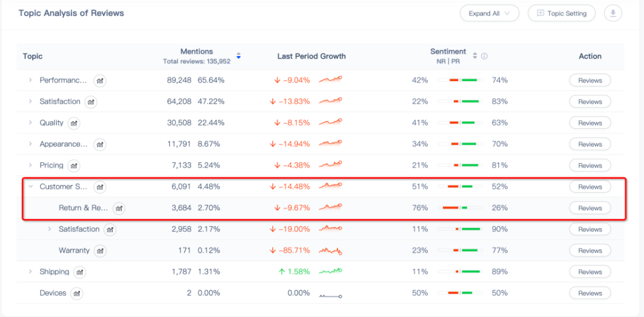Click the 90% positive sentiment value
Viewport: 644px width, 317px height.
(x=500, y=229)
